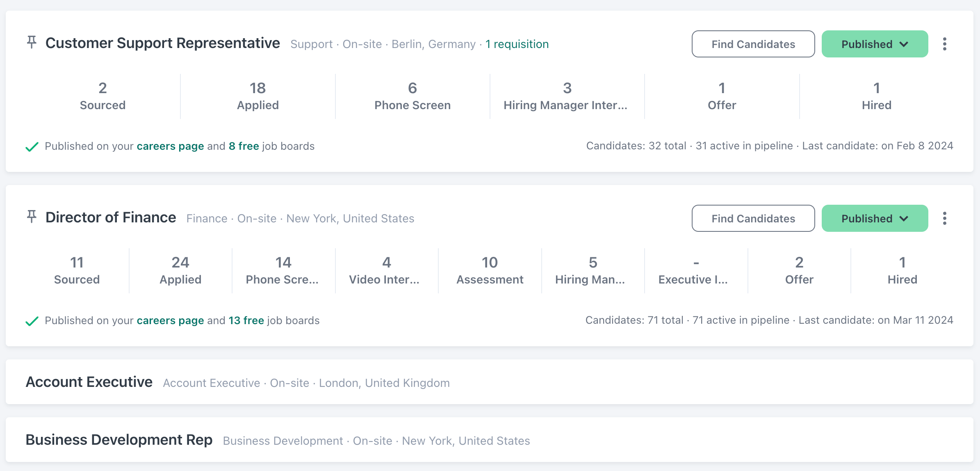Select the Executive Interview stage with no candidates
The width and height of the screenshot is (980, 471).
click(x=695, y=271)
